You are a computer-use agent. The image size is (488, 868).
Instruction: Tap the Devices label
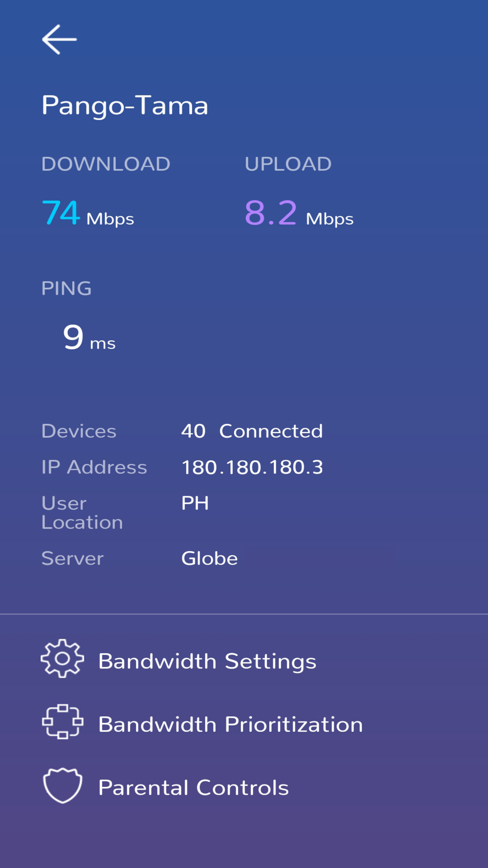point(79,431)
